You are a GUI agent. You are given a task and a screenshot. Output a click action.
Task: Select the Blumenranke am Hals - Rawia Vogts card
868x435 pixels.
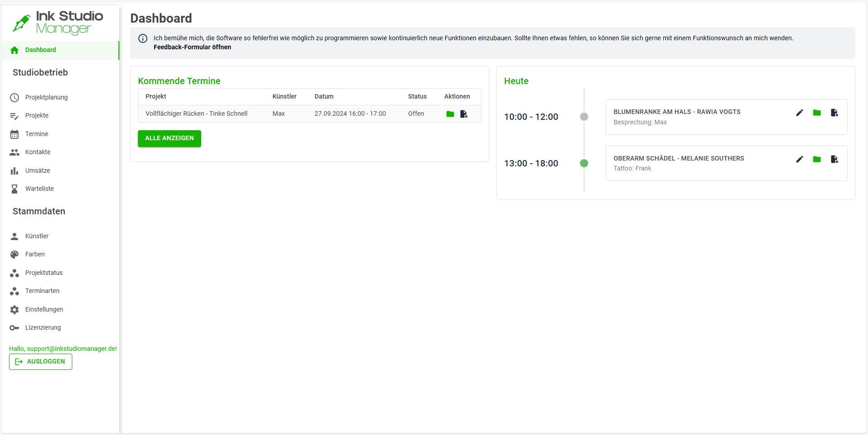pos(726,117)
